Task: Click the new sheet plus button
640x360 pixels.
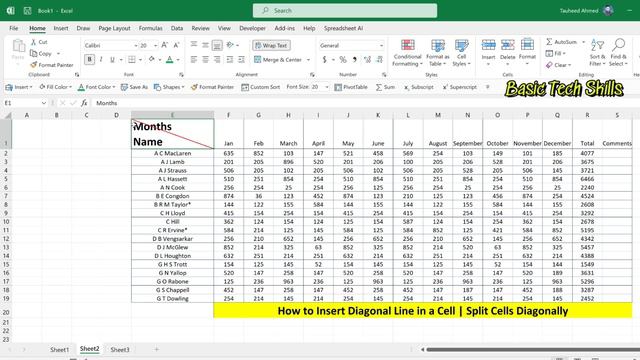Action: coord(156,350)
